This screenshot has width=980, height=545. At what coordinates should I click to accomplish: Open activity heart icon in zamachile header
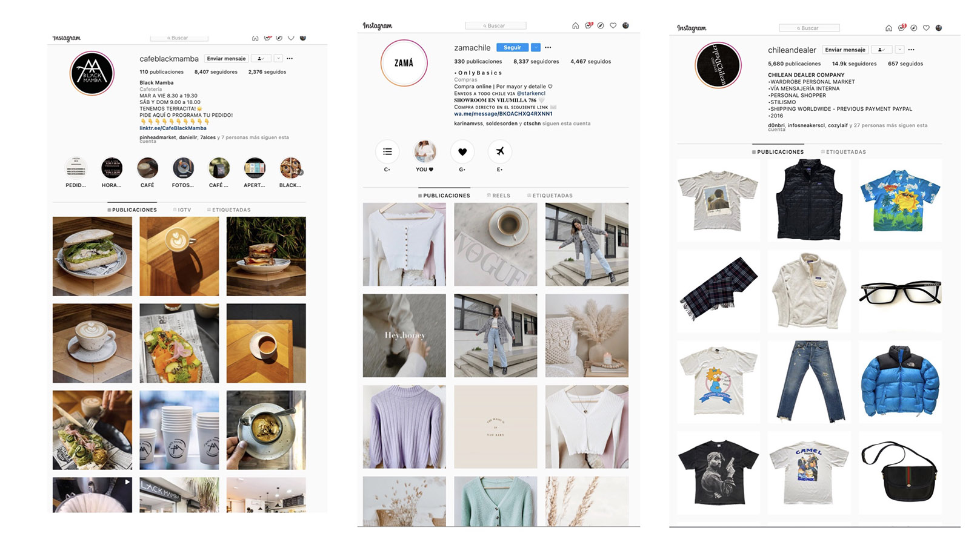click(613, 25)
